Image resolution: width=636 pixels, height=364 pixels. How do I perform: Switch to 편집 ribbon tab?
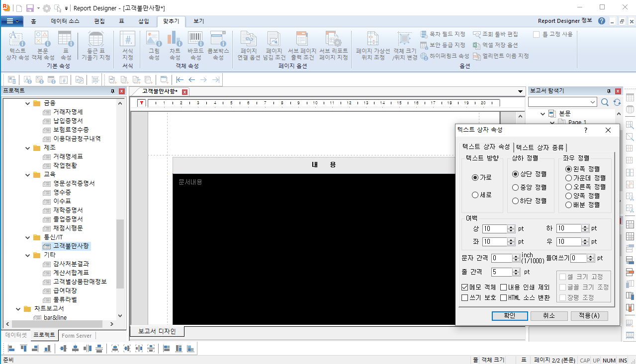coord(99,21)
